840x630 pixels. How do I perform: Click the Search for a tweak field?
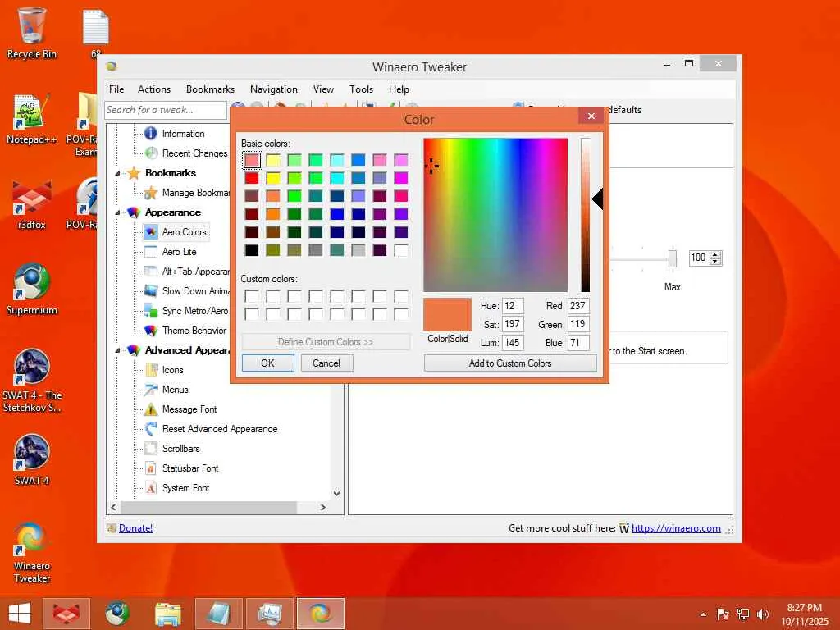click(166, 110)
